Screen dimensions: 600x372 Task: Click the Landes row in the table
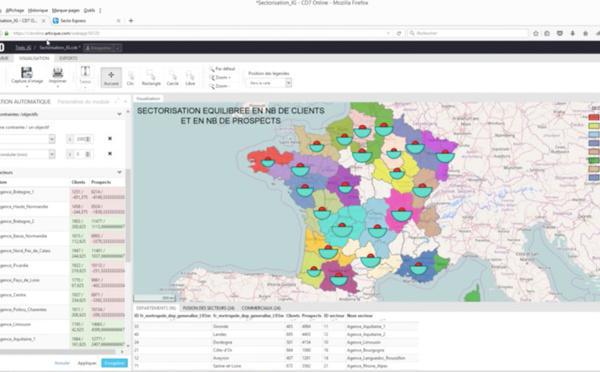(276, 334)
